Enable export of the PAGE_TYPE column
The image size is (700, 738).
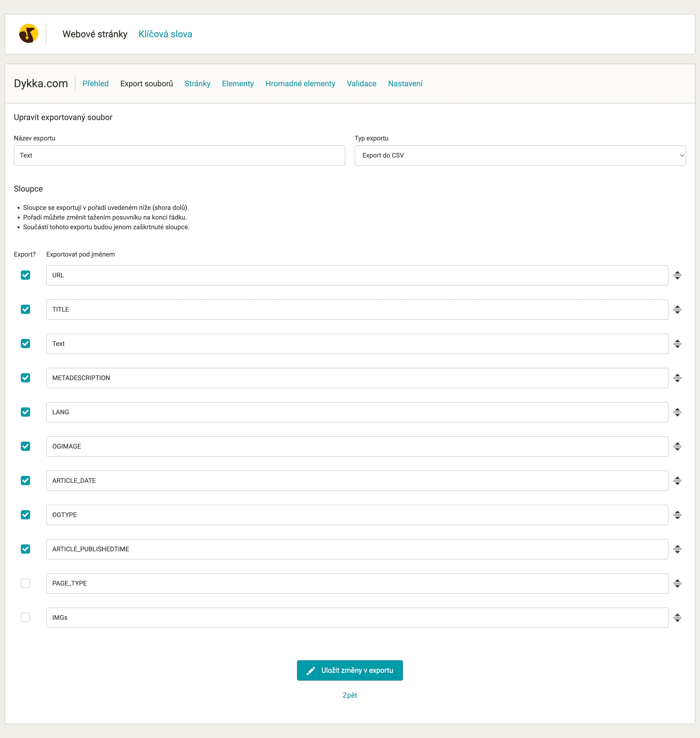[x=25, y=583]
